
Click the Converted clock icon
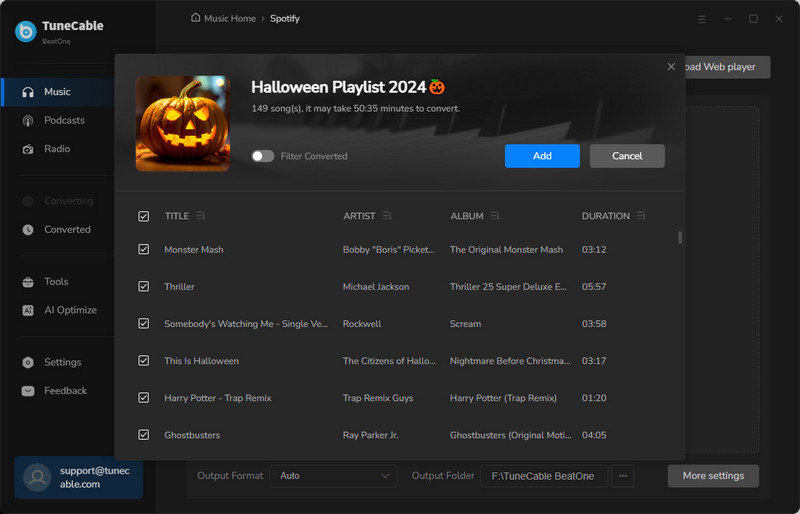tap(28, 230)
